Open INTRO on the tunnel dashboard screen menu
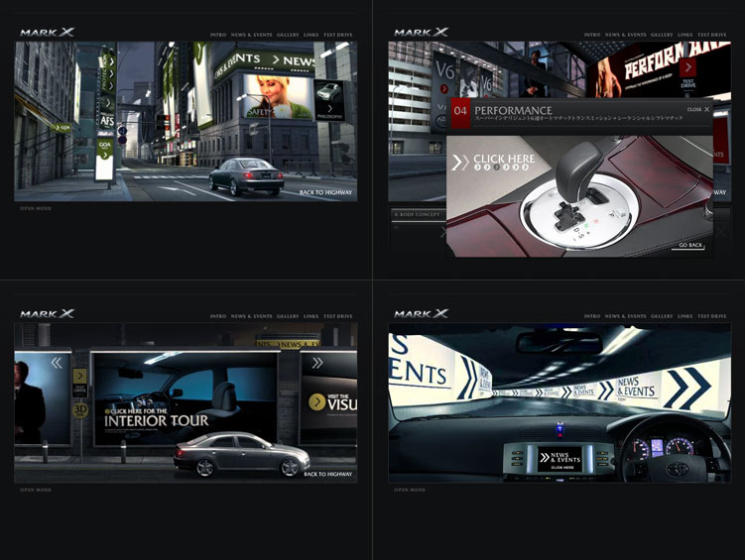The image size is (745, 560). tap(592, 316)
